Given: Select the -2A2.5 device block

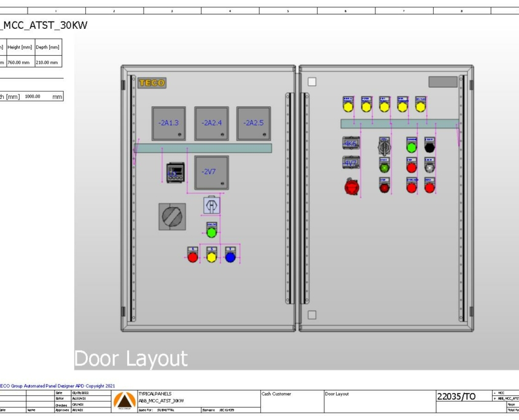Looking at the screenshot, I should tap(253, 122).
